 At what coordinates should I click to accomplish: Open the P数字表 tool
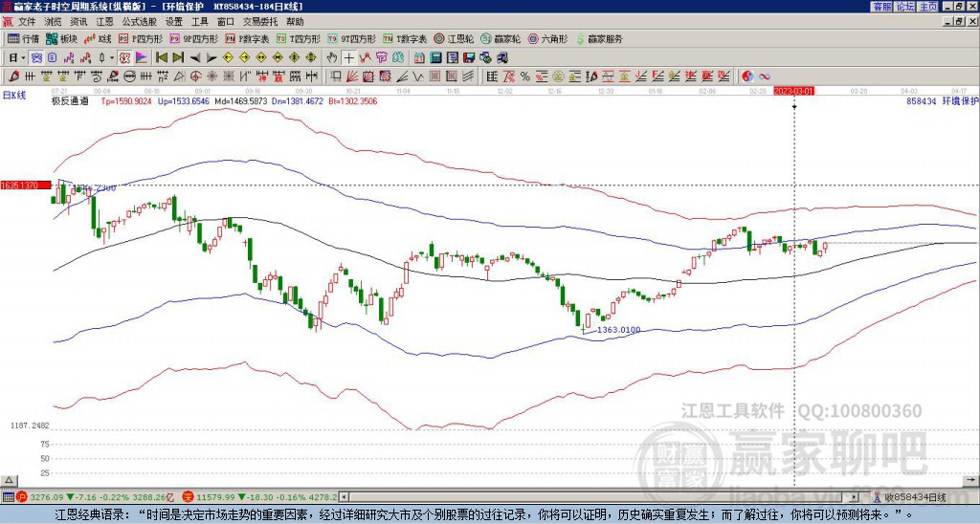248,38
